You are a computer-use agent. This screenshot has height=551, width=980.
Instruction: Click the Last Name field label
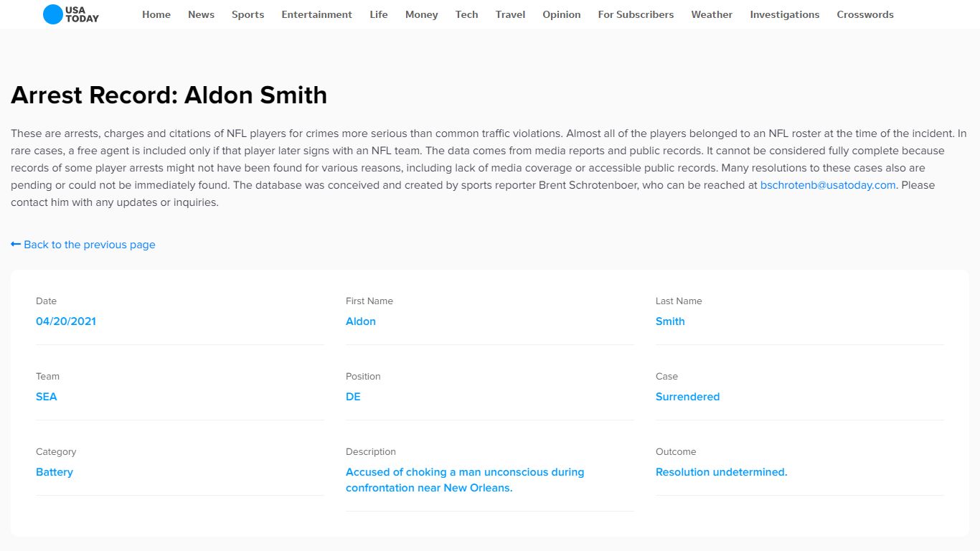pyautogui.click(x=679, y=301)
